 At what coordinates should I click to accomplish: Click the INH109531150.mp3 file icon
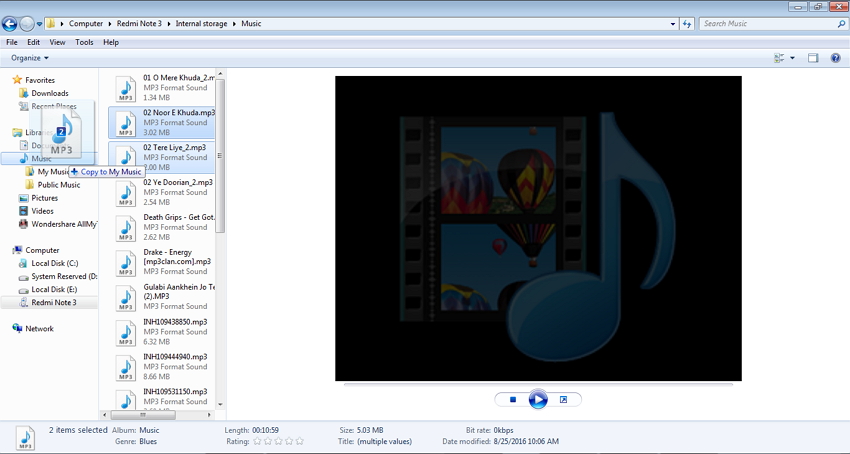click(126, 400)
